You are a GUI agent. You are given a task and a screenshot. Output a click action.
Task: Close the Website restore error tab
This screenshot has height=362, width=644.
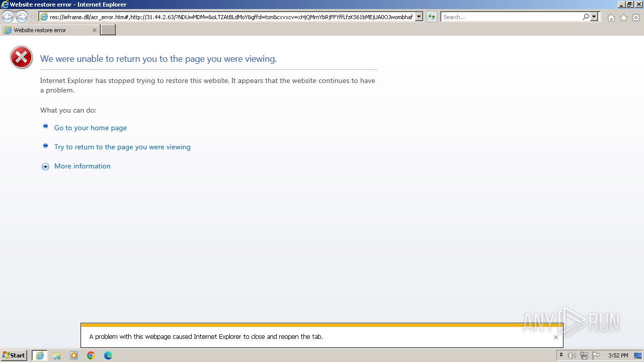coord(94,30)
